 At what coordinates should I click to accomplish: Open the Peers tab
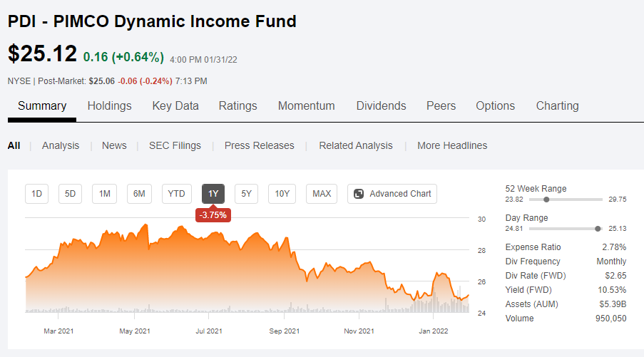coord(441,106)
